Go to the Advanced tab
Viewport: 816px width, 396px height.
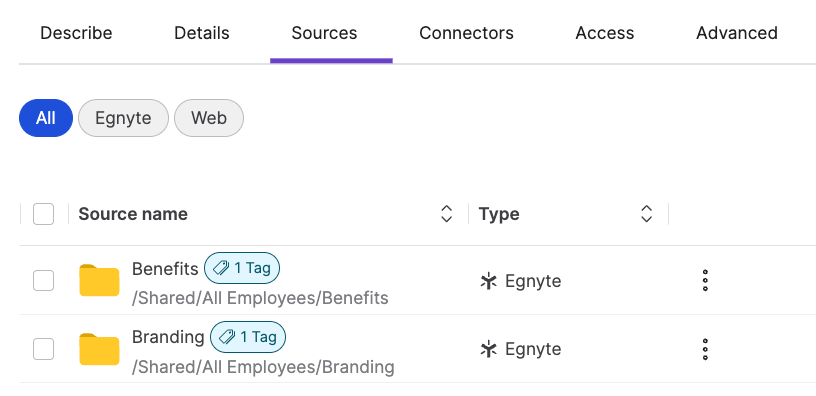coord(737,33)
